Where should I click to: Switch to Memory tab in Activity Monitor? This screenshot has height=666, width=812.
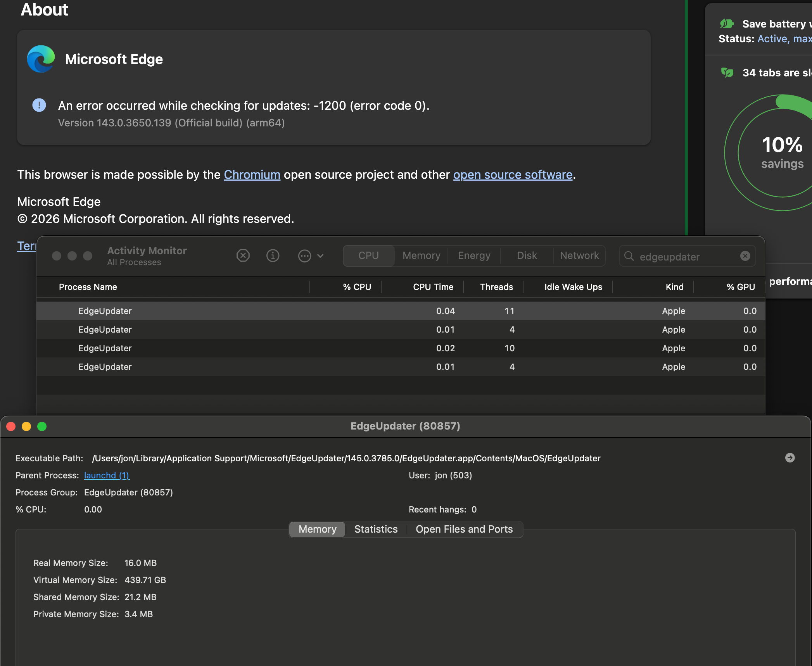421,255
